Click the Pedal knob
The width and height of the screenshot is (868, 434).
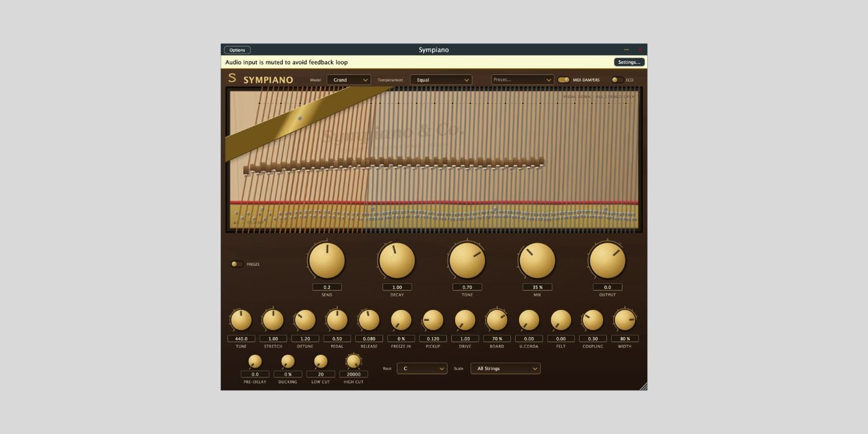click(337, 321)
